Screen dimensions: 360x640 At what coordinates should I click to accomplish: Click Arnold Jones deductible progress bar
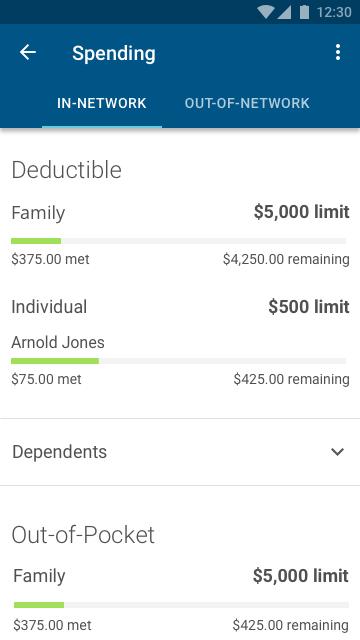click(x=178, y=361)
